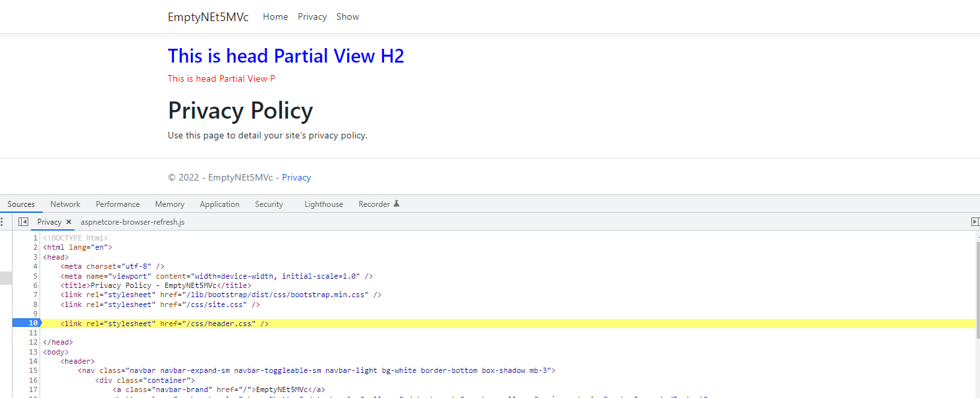Open the Lighthouse panel tab
The image size is (980, 398).
323,204
